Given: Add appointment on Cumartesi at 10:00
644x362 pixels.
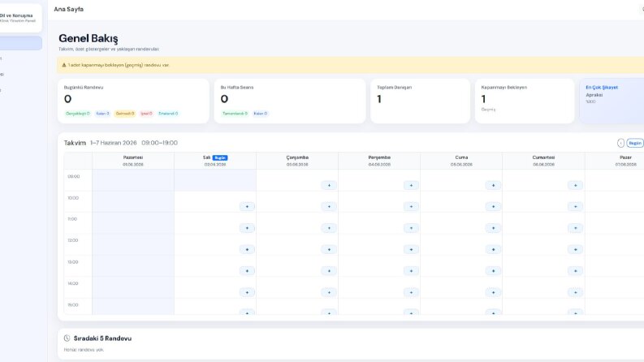Looking at the screenshot, I should (x=576, y=206).
